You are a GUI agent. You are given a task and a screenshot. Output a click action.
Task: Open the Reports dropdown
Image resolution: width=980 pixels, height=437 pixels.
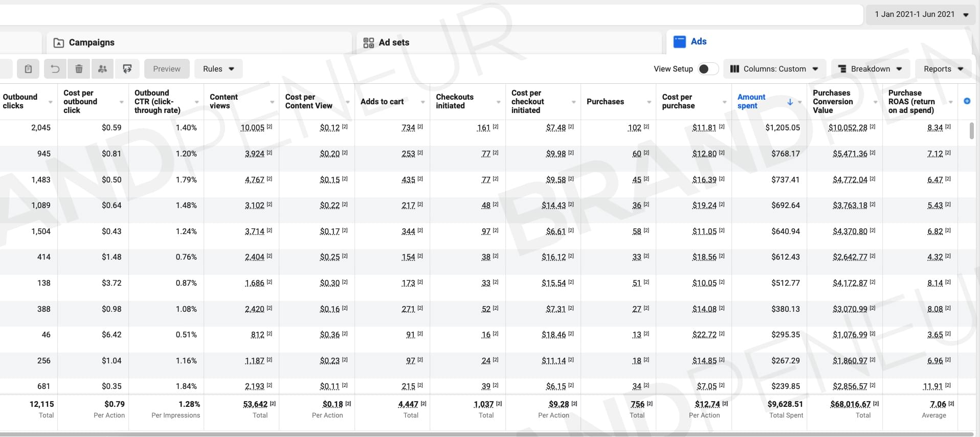(943, 69)
